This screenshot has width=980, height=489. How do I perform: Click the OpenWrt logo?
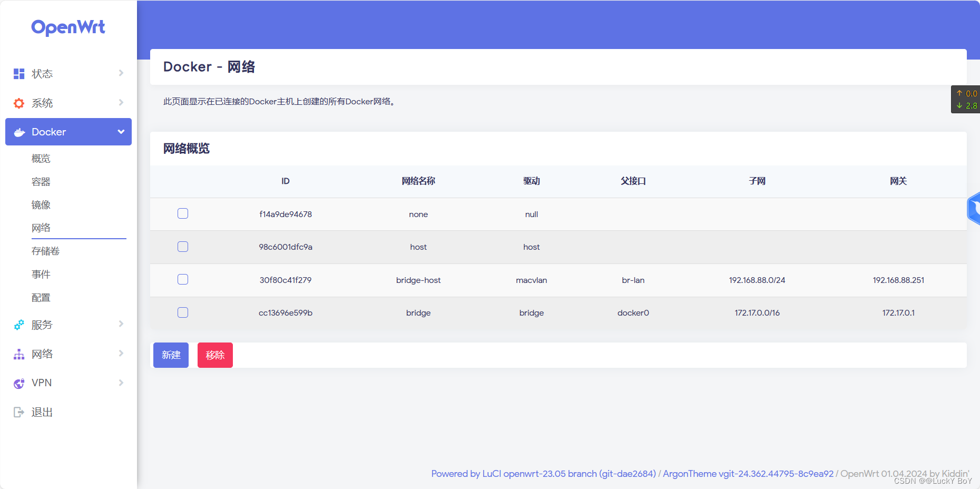click(68, 27)
